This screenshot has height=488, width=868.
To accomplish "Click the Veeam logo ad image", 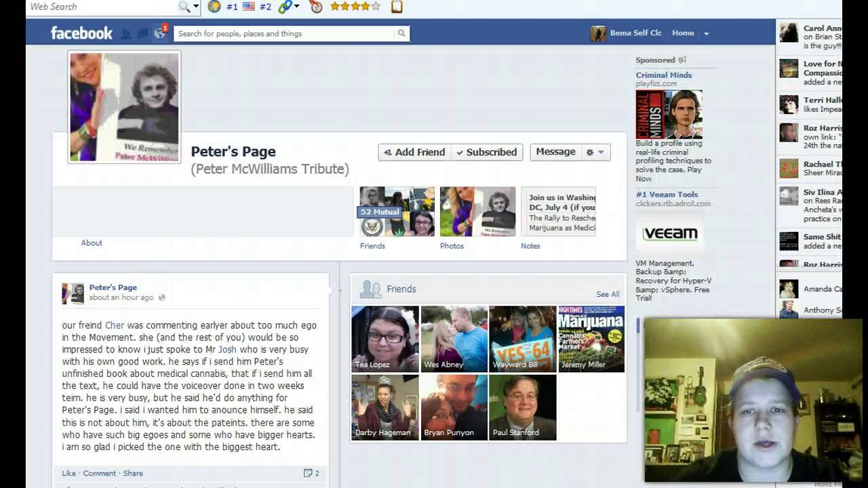I will (670, 234).
